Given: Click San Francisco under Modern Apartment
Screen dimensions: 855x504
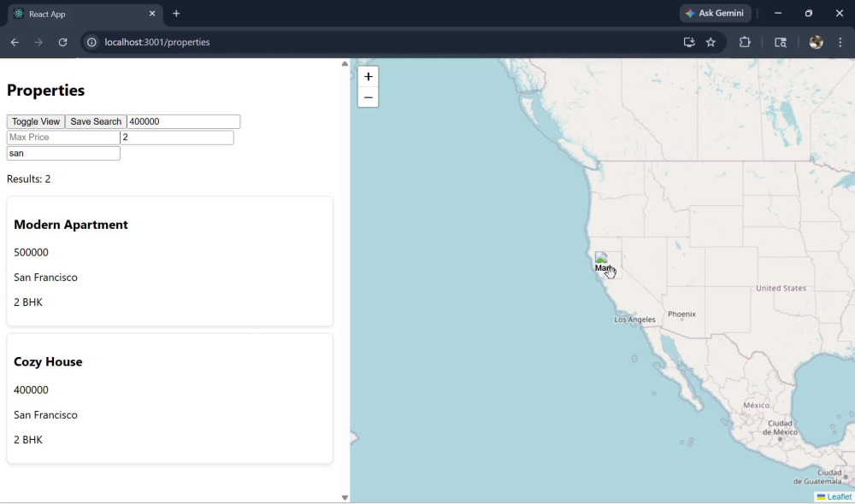Looking at the screenshot, I should pyautogui.click(x=45, y=278).
